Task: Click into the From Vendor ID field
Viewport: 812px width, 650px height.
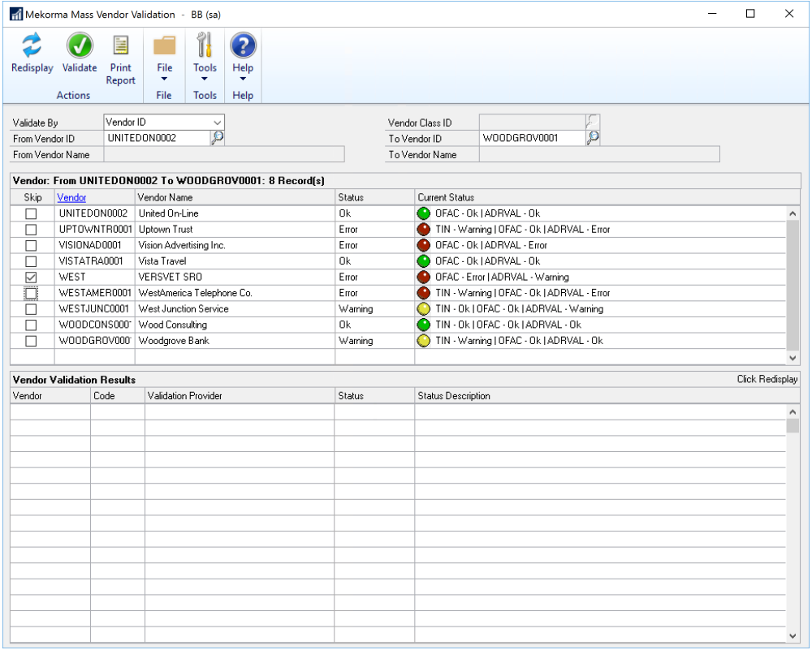Action: (156, 138)
